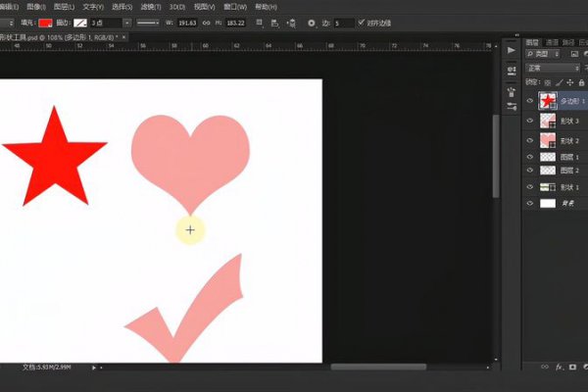Select the document tab title
This screenshot has width=588, height=392.
pyautogui.click(x=59, y=37)
